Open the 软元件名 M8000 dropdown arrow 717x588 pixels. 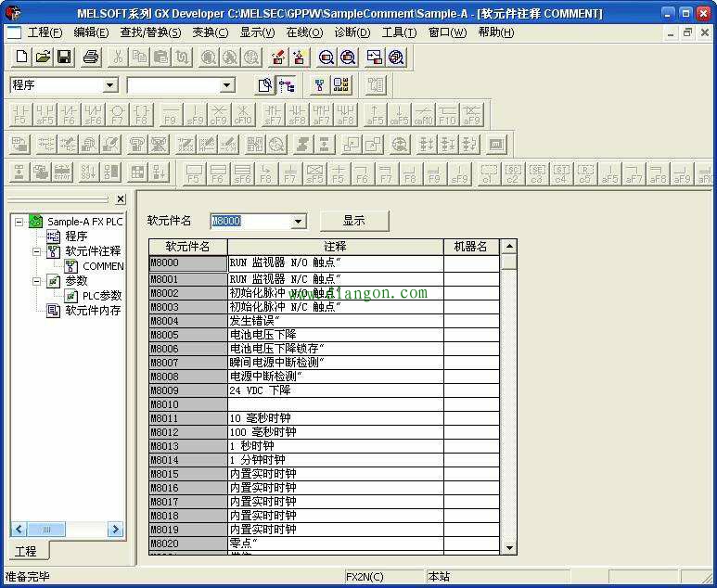298,222
